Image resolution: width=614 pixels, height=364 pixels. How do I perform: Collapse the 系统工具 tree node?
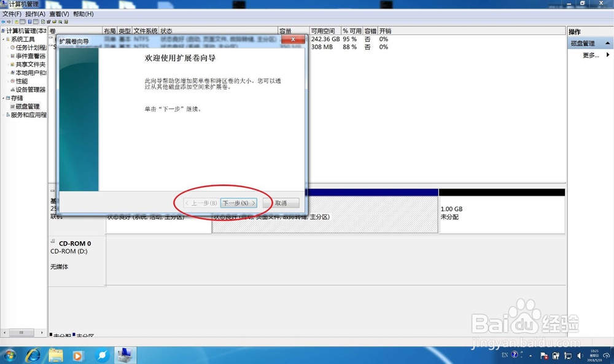click(4, 39)
